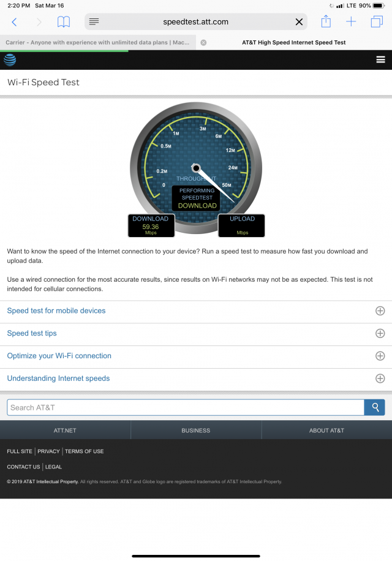
Task: Tap the speedtest.att.com address bar
Action: [x=195, y=22]
